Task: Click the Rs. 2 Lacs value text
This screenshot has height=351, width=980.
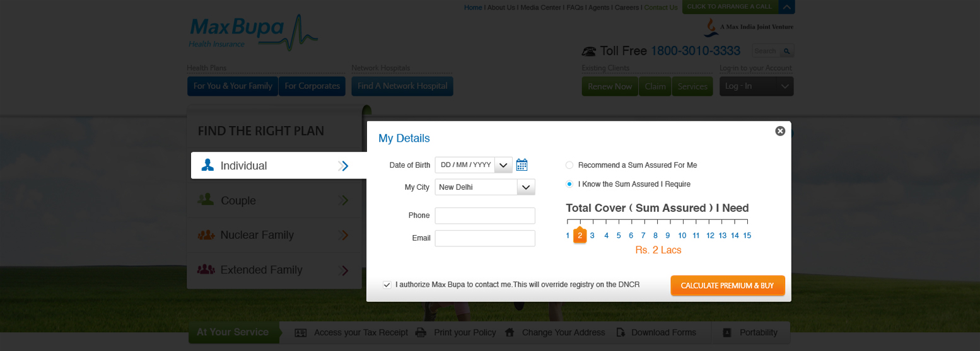Action: coord(658,250)
